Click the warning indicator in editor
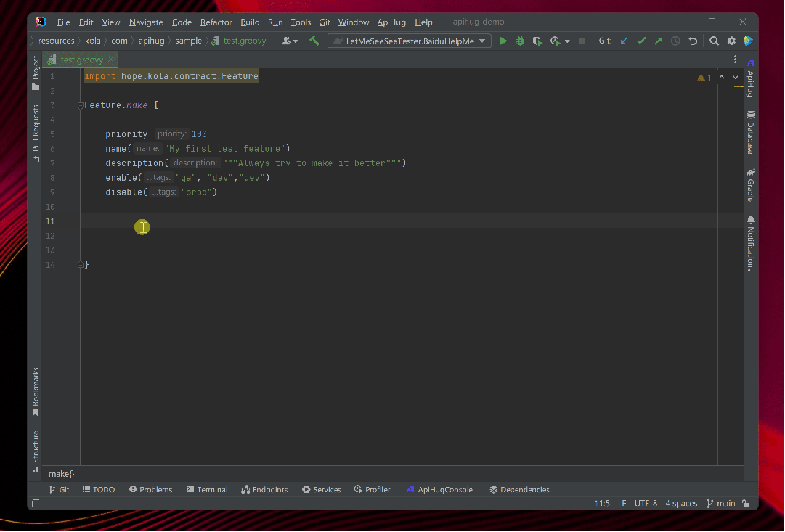Screen dimensions: 785x532 (704, 78)
